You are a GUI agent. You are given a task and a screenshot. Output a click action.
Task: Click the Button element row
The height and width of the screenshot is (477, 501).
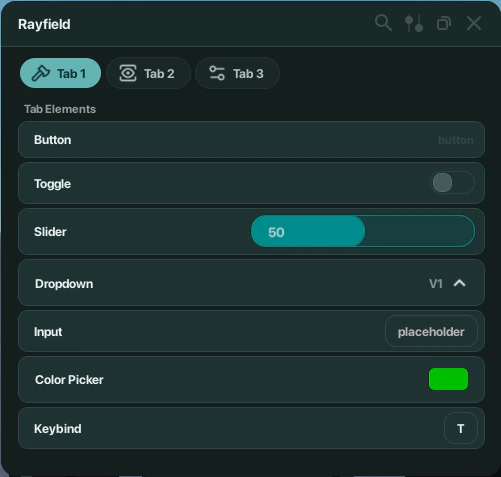coord(251,140)
